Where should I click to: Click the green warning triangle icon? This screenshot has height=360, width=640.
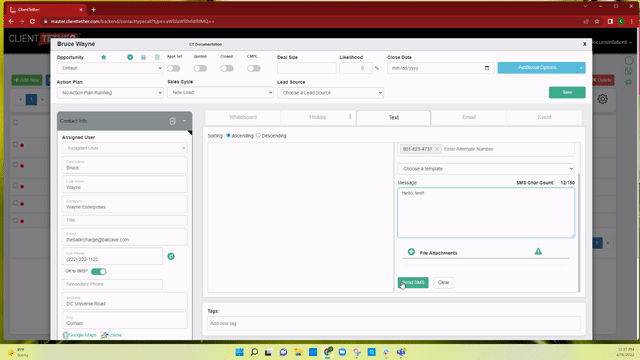(x=538, y=251)
